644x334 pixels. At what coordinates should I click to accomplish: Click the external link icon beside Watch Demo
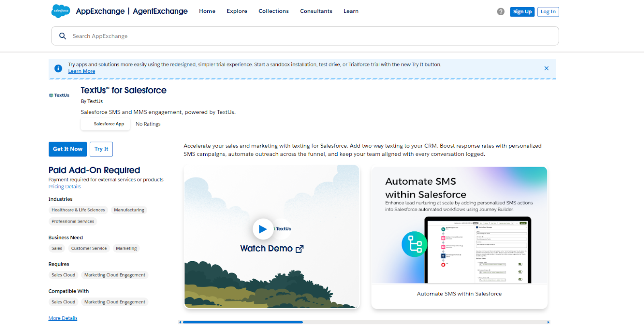pos(299,249)
